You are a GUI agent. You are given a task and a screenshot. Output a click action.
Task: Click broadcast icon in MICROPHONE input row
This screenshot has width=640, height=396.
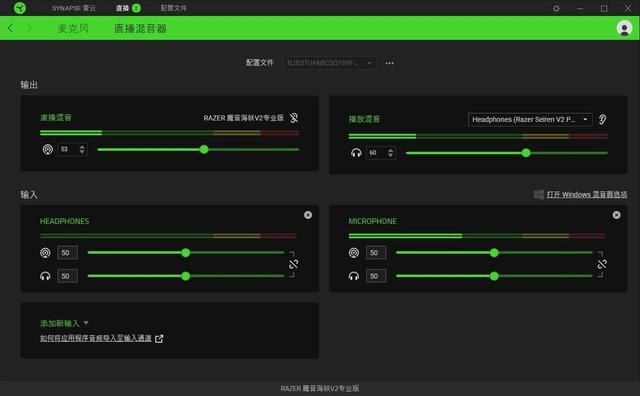tap(354, 253)
